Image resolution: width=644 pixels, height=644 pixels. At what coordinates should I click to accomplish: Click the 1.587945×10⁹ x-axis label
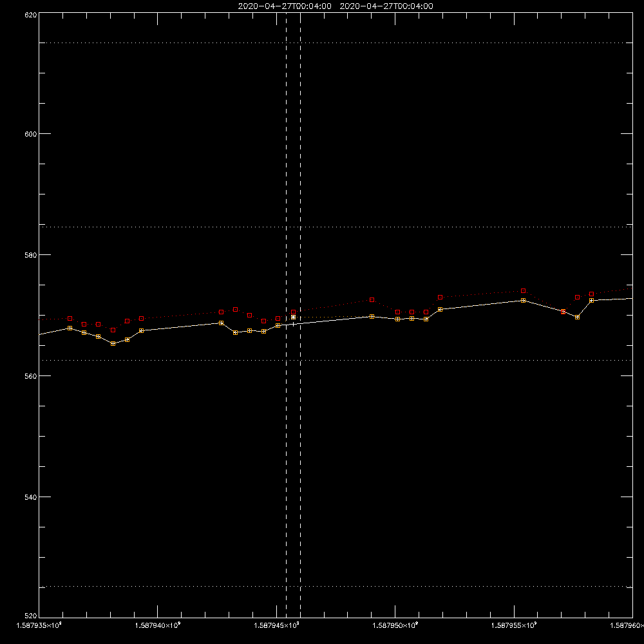pos(276,625)
